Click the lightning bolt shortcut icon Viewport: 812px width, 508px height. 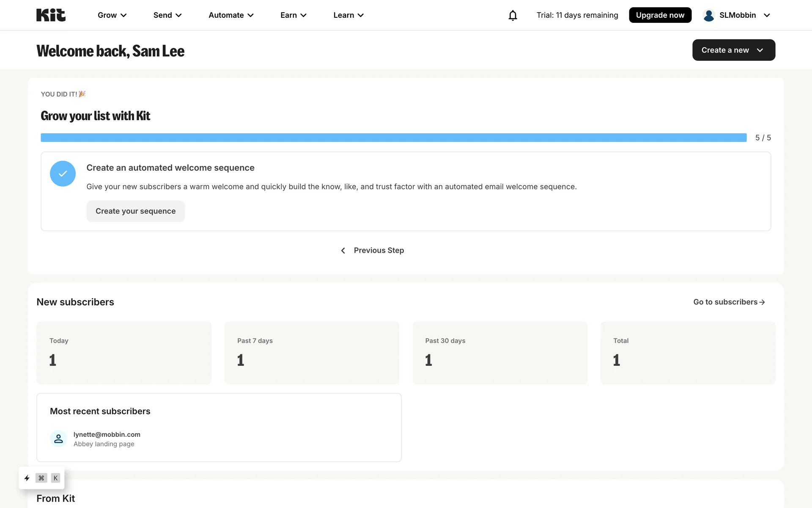(27, 478)
